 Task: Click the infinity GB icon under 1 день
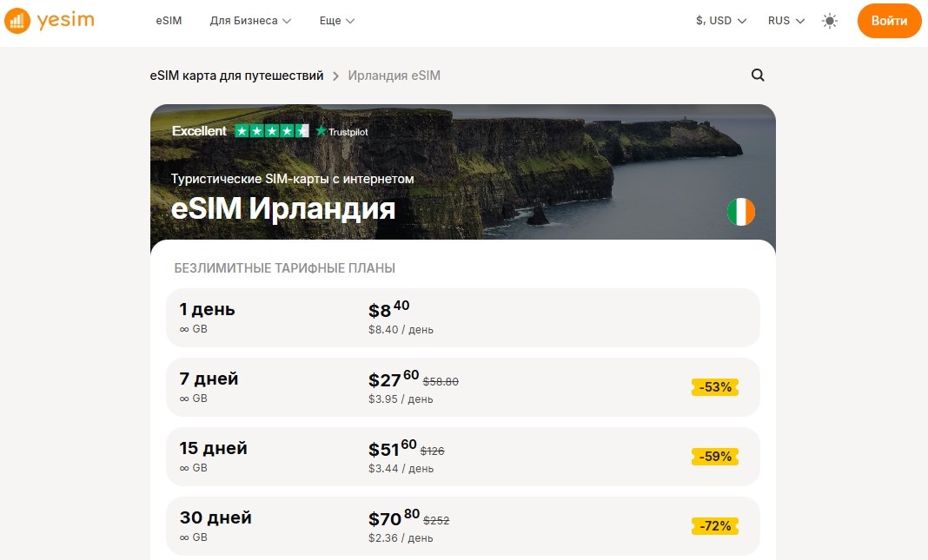point(183,329)
